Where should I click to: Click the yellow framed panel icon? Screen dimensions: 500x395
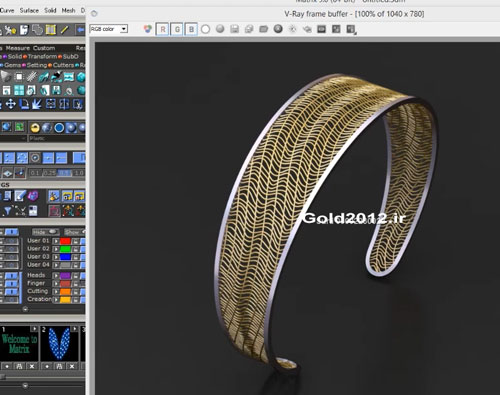(x=51, y=30)
